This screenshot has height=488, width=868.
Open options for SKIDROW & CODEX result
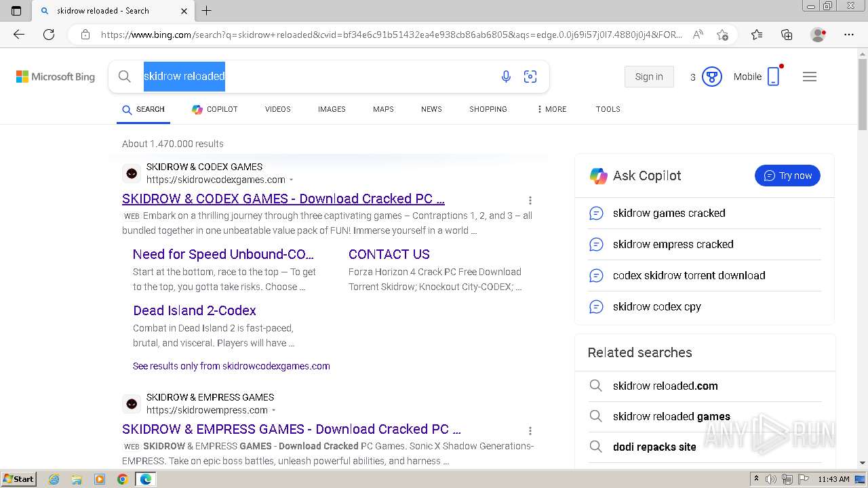point(530,200)
